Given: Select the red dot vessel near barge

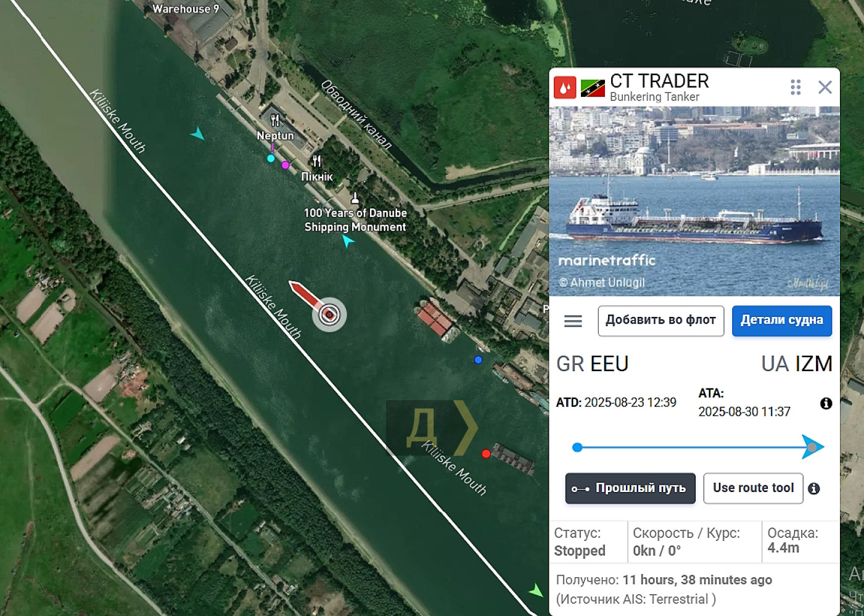Looking at the screenshot, I should pyautogui.click(x=486, y=454).
